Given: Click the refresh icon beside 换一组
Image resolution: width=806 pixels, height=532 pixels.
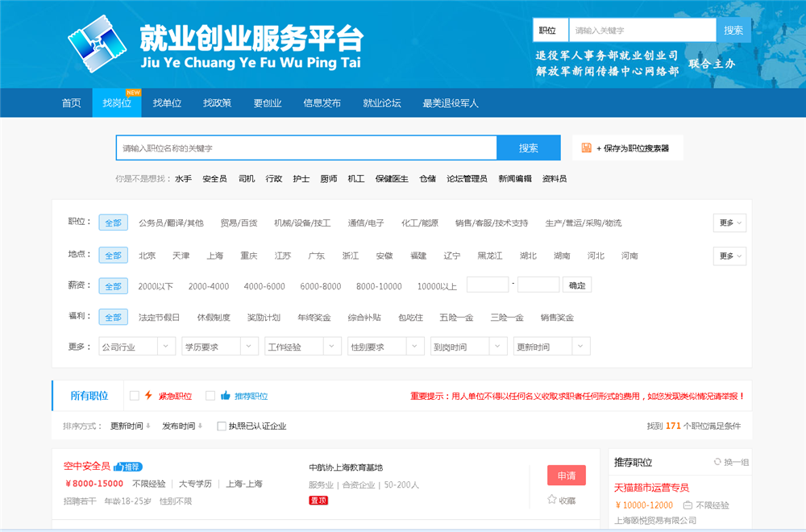Looking at the screenshot, I should pyautogui.click(x=717, y=462).
